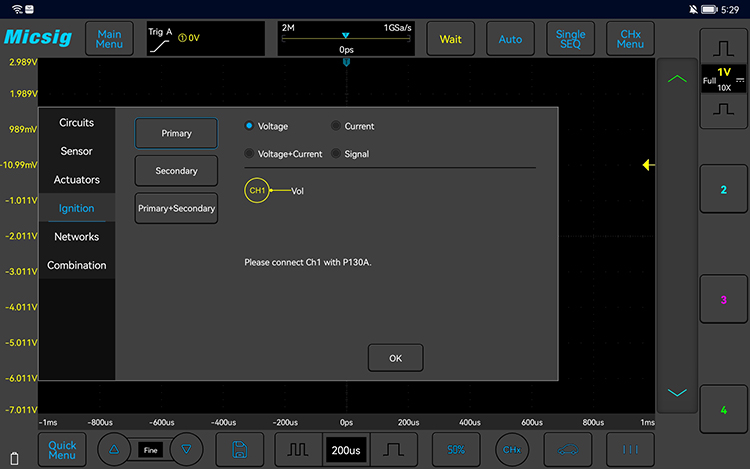Choose the Primary+Secondary button
Viewport: 750px width, 469px height.
(x=176, y=208)
